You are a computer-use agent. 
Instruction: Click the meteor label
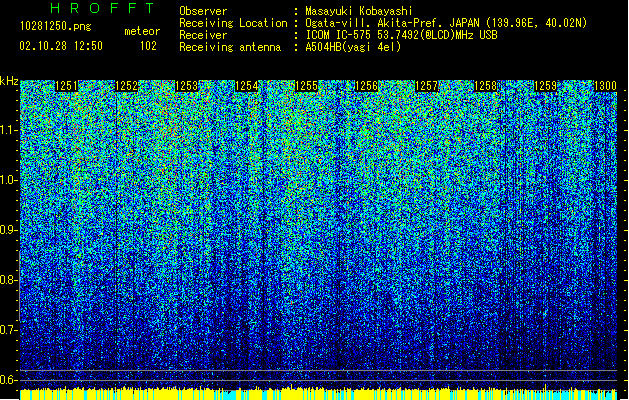click(142, 31)
